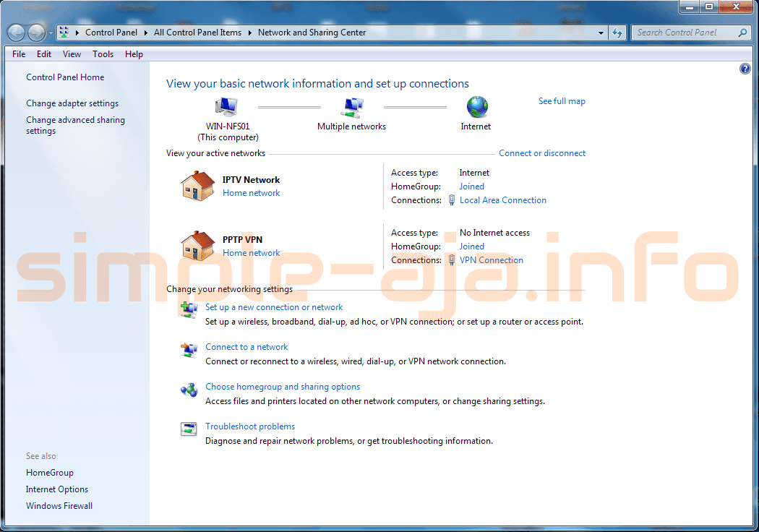Viewport: 759px width, 532px height.
Task: Maximize the Network and Sharing Center window
Action: pos(709,7)
